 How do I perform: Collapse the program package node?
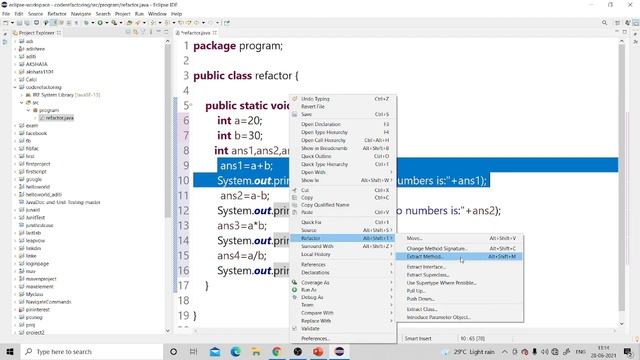29,111
